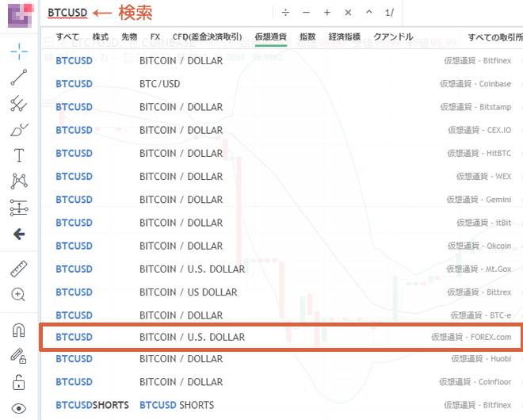Select the ruler measure tool

pos(19,269)
